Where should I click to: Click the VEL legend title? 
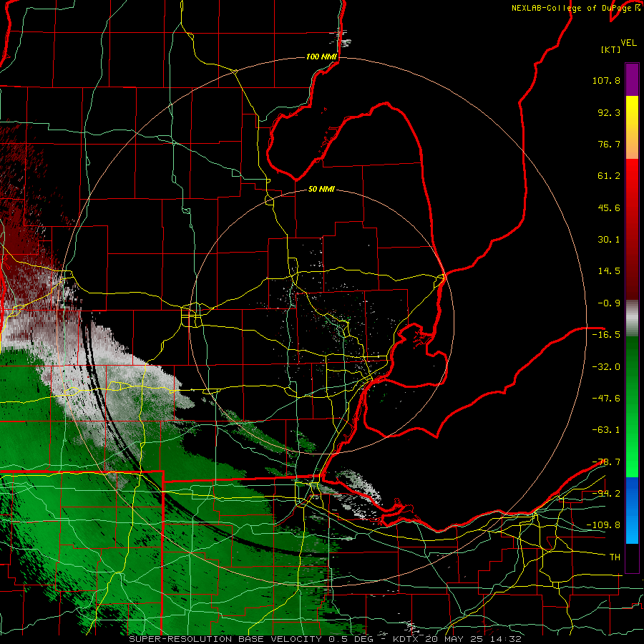point(628,43)
